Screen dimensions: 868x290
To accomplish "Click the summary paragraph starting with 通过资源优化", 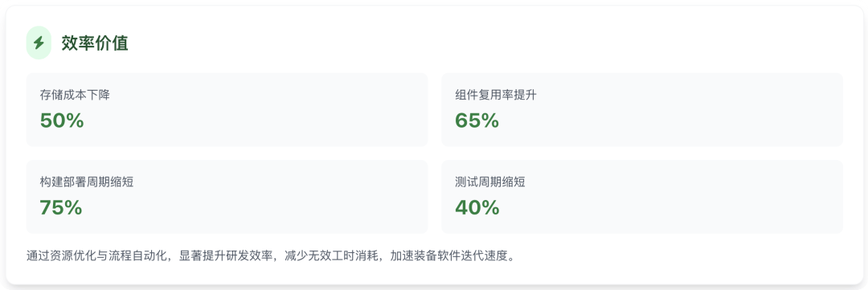I will pyautogui.click(x=272, y=256).
